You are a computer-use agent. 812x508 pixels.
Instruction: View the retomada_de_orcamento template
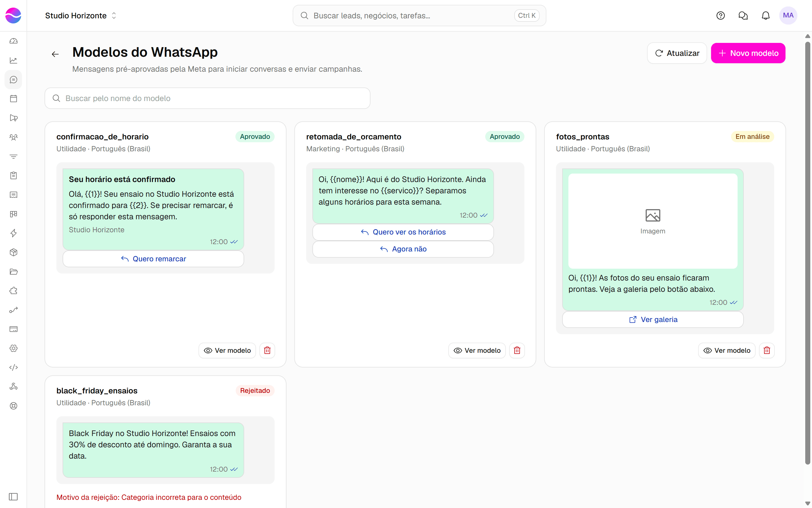(477, 351)
